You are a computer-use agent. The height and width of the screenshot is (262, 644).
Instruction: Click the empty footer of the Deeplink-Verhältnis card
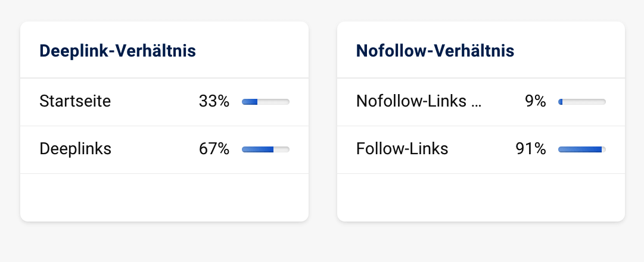[164, 197]
